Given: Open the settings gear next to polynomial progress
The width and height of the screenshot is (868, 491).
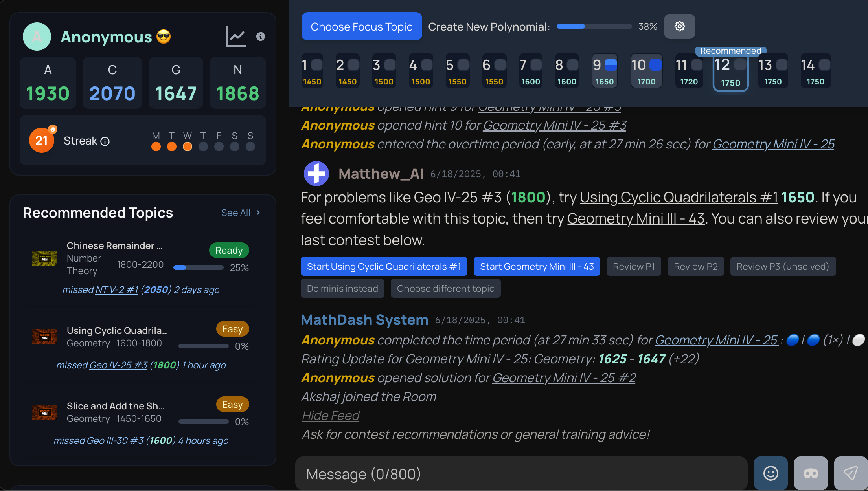Looking at the screenshot, I should coord(680,26).
